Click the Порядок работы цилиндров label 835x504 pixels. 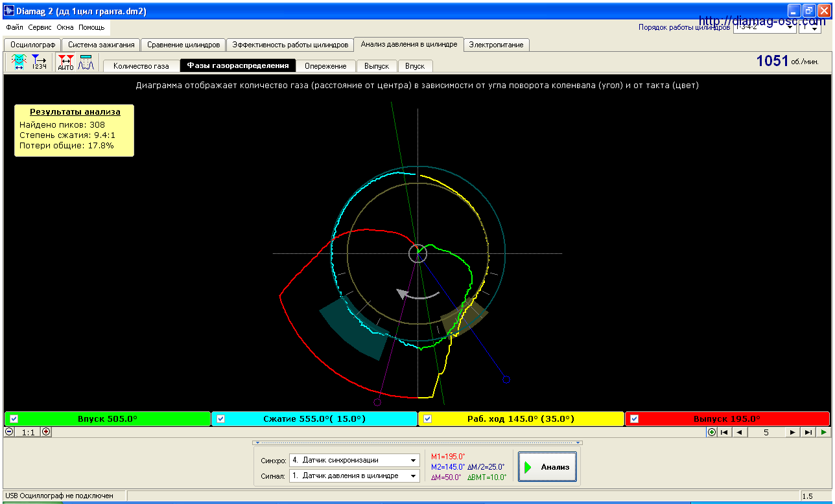point(684,28)
